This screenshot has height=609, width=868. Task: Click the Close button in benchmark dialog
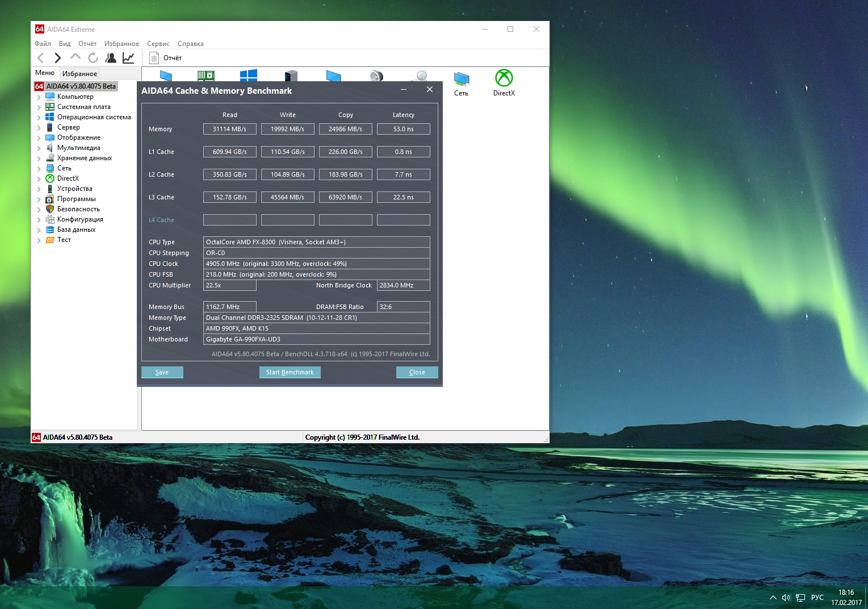(x=417, y=372)
